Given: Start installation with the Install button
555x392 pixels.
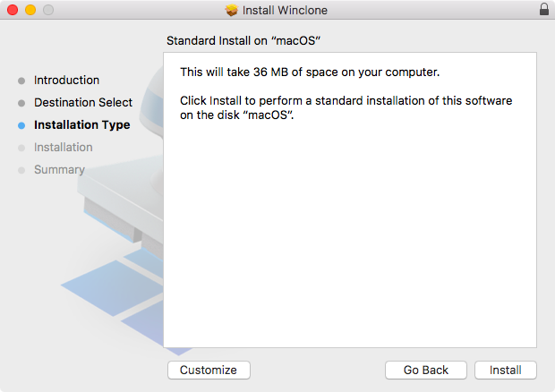Looking at the screenshot, I should (x=506, y=370).
